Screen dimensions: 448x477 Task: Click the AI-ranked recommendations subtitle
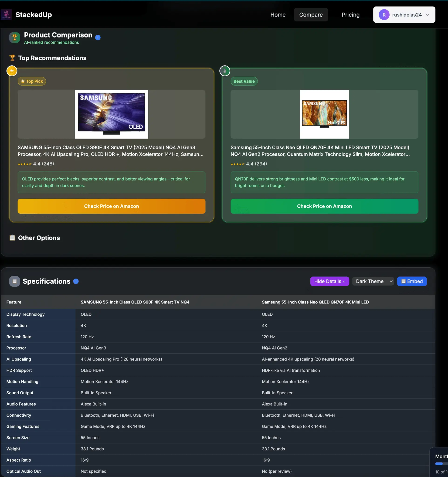click(x=51, y=42)
